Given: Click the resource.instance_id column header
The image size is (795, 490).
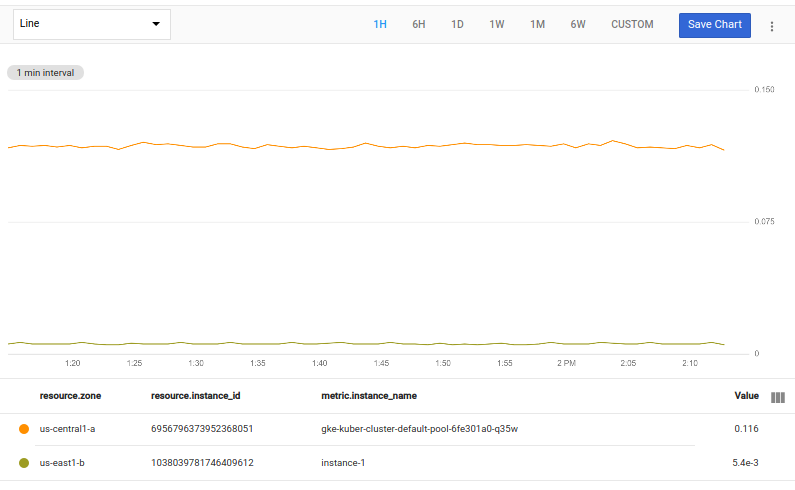Looking at the screenshot, I should coord(195,396).
